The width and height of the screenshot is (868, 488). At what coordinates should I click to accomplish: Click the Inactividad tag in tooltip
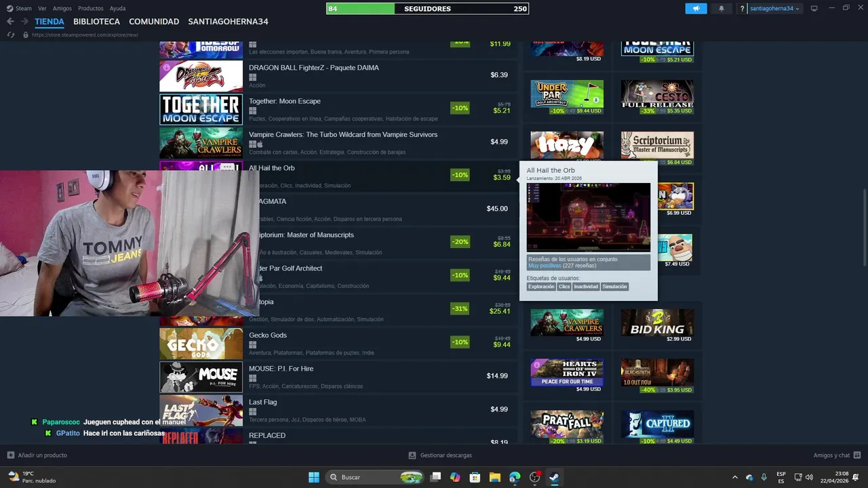586,287
